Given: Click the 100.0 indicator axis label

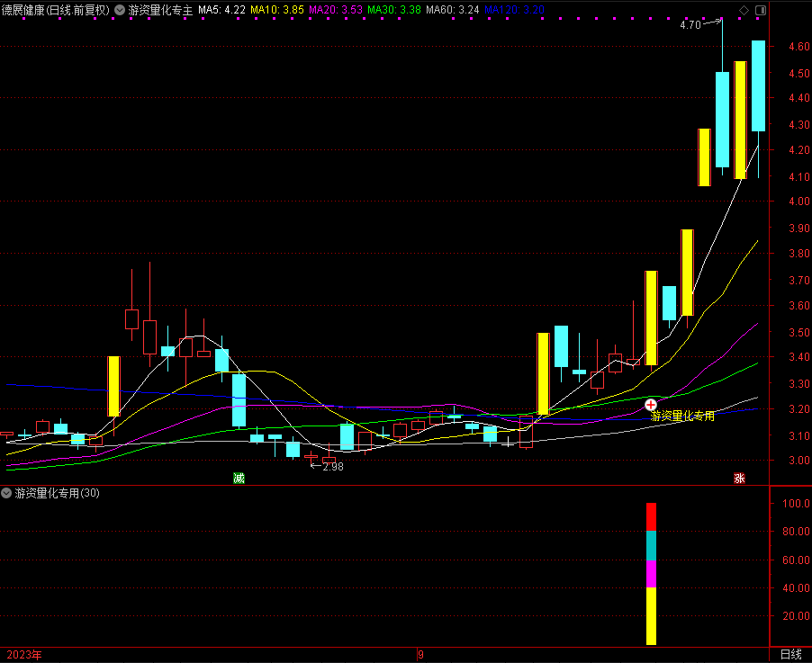Looking at the screenshot, I should click(797, 503).
